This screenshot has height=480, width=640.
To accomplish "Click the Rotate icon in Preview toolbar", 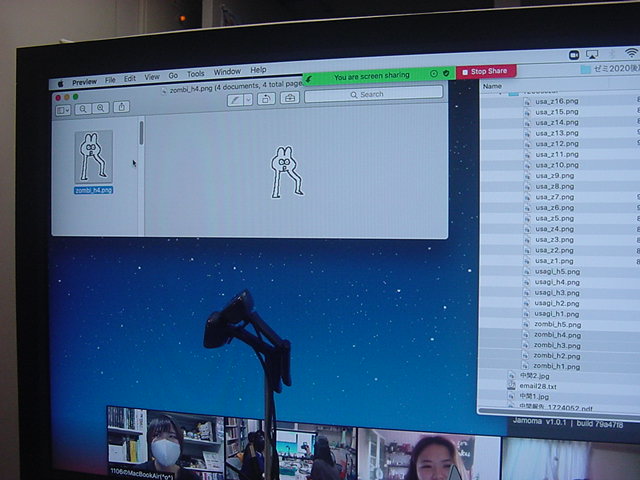I will (266, 98).
